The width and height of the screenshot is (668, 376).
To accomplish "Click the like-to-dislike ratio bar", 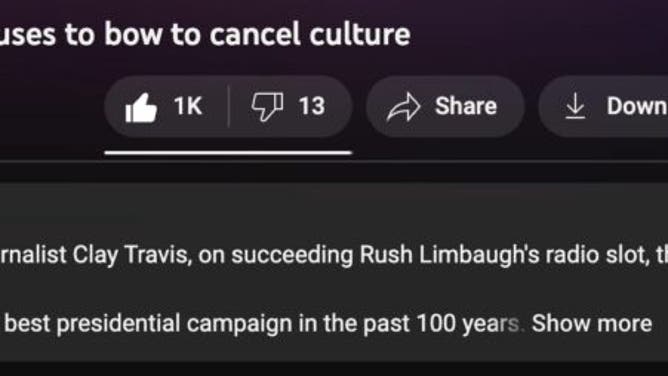I will coord(228,152).
